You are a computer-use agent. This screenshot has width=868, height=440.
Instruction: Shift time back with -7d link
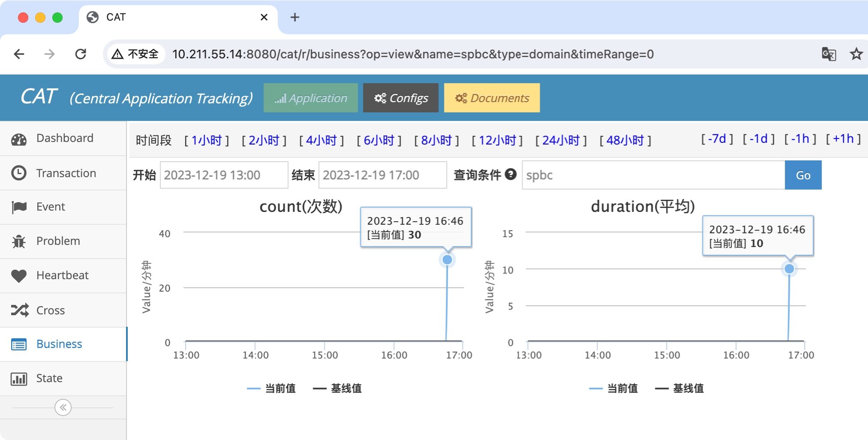coord(717,139)
